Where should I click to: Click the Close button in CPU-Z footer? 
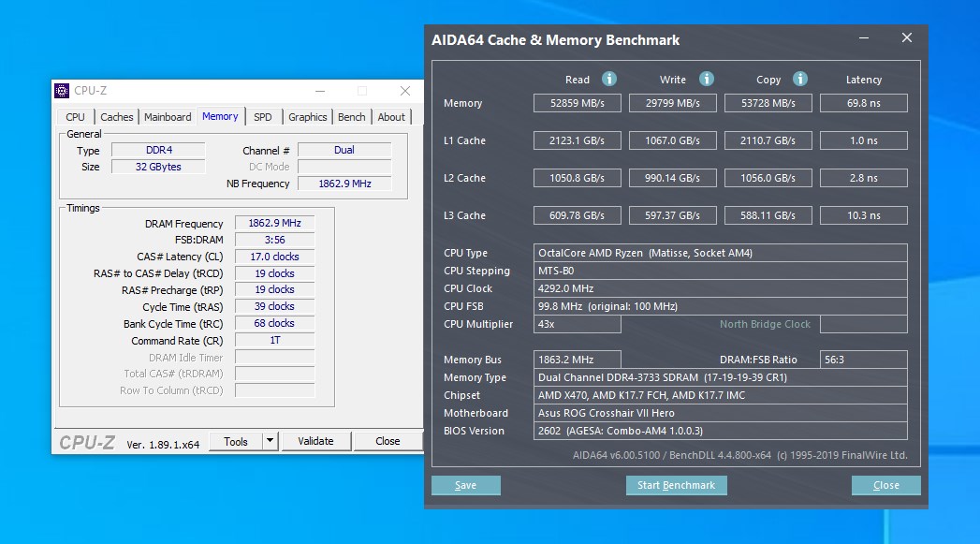(388, 441)
